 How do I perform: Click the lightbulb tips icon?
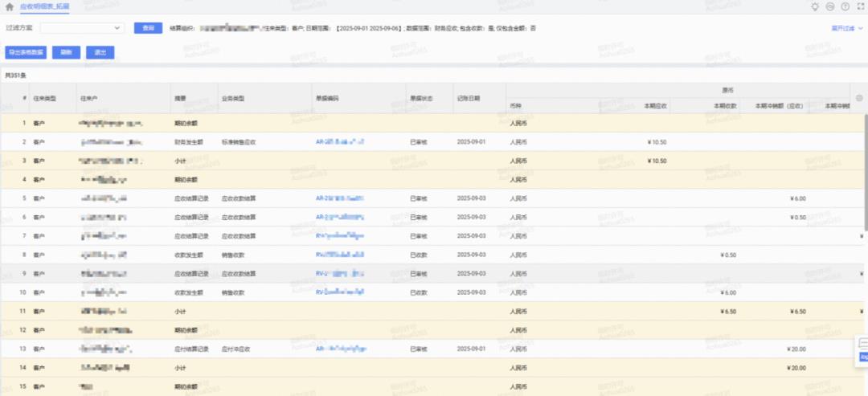click(x=815, y=6)
